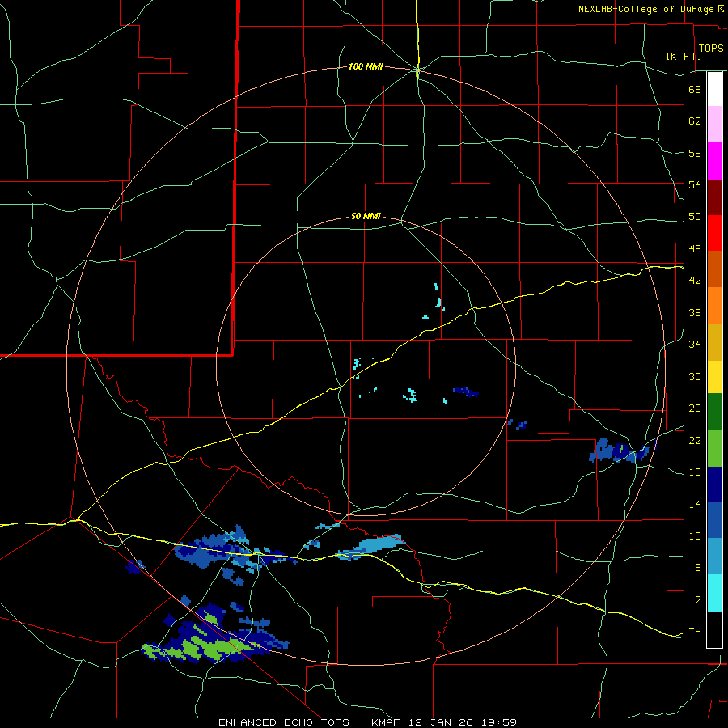Click the gold swatch between 38 and 34

pyautogui.click(x=714, y=342)
